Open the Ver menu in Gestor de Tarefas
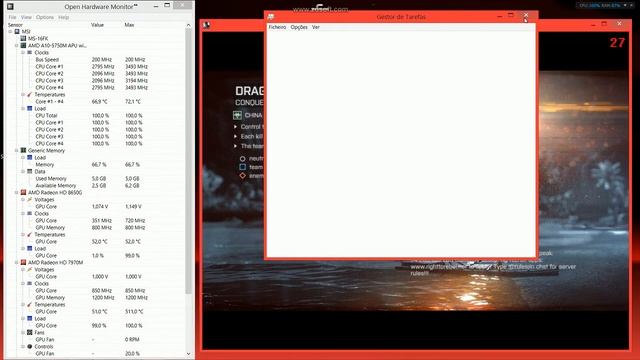The height and width of the screenshot is (360, 640). pos(316,27)
